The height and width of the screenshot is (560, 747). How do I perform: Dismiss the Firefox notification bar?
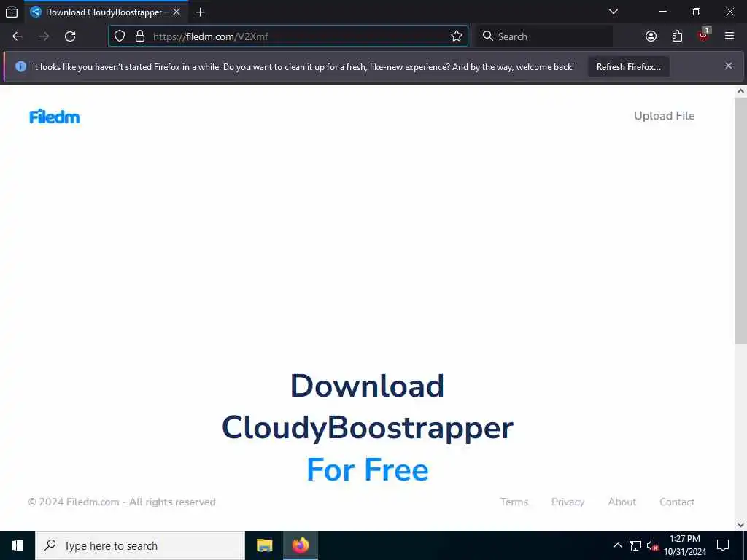tap(729, 66)
